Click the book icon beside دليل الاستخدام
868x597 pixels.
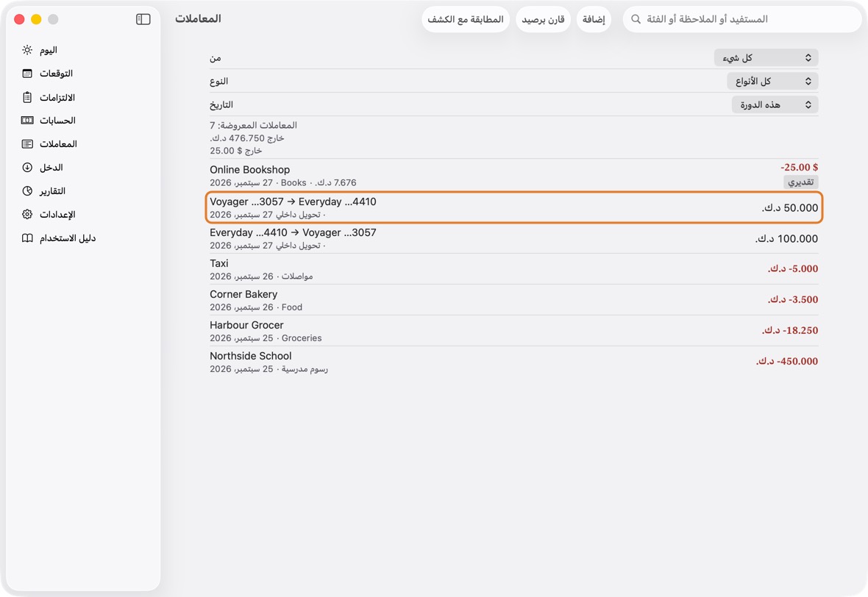(27, 238)
